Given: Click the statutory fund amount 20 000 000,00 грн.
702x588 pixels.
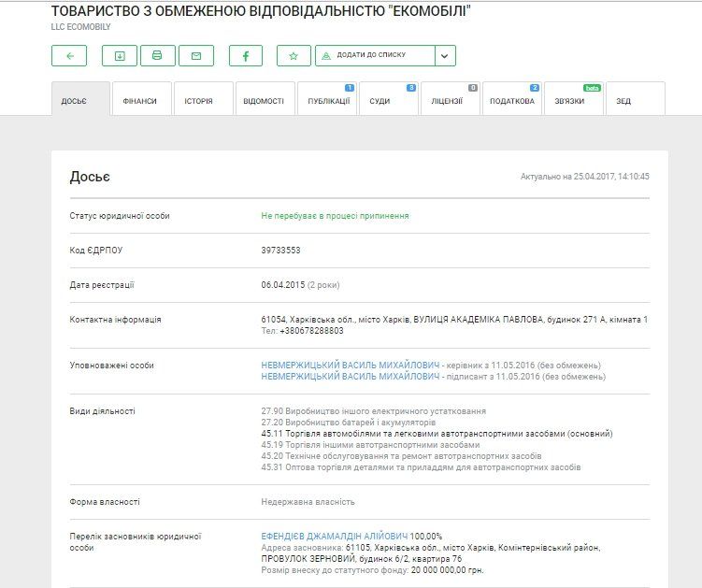Looking at the screenshot, I should [x=447, y=570].
